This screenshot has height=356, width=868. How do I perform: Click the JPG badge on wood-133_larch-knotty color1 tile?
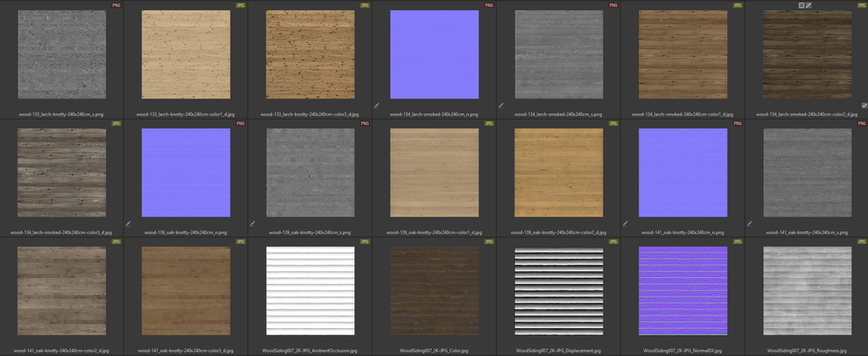coord(242,5)
